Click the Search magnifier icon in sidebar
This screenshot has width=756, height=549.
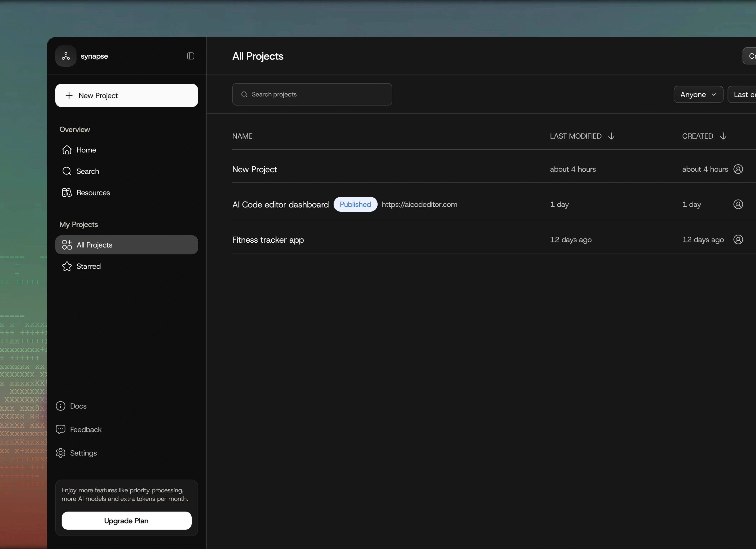pos(67,171)
